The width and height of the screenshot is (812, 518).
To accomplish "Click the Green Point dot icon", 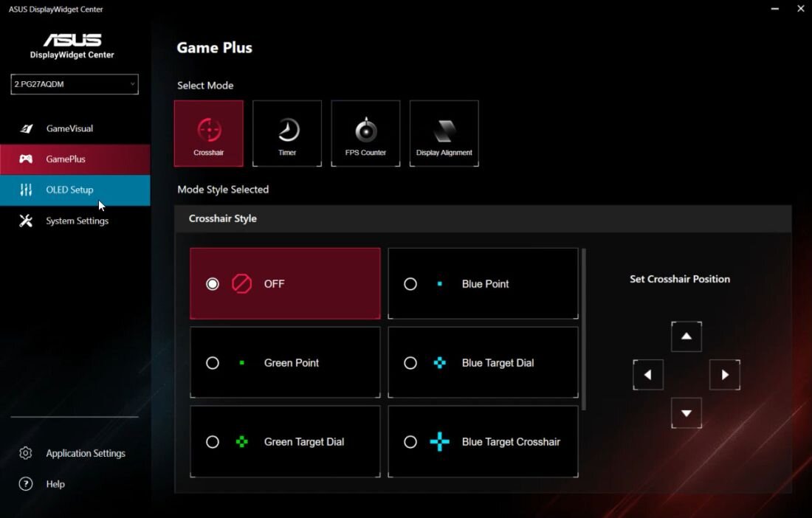I will [x=242, y=363].
